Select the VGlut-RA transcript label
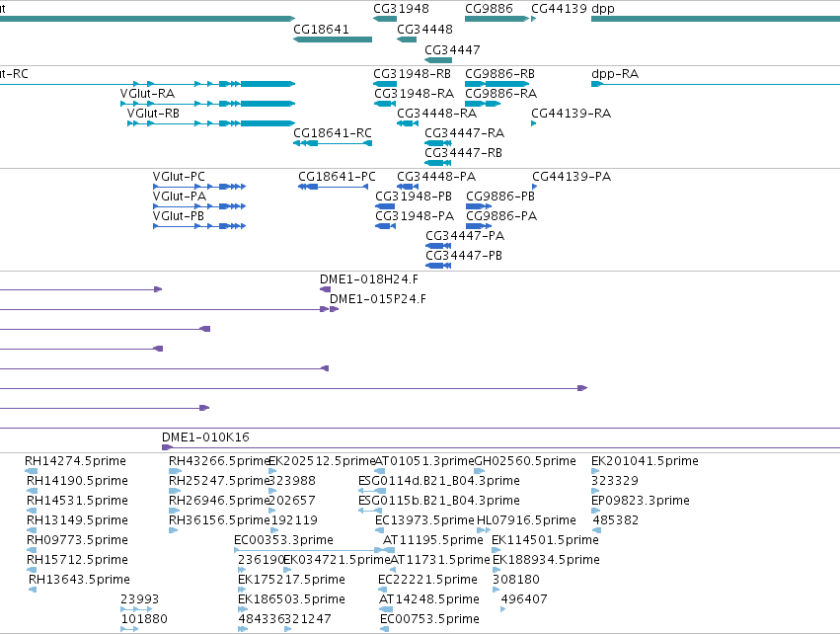Screen dimensions: 840x634 pyautogui.click(x=147, y=94)
